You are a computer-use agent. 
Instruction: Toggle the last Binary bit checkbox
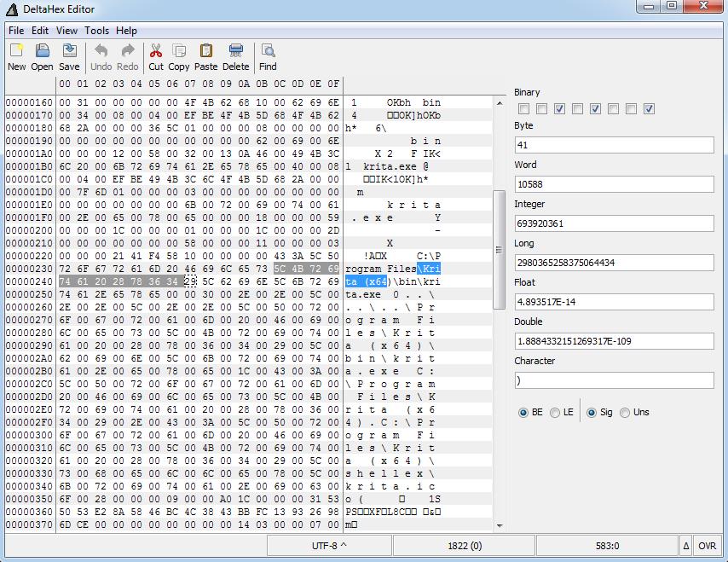[x=649, y=108]
